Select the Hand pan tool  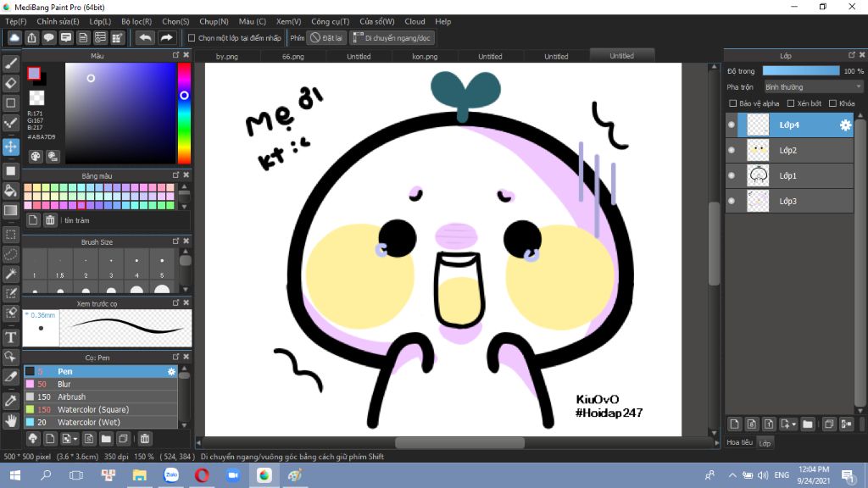pos(10,421)
